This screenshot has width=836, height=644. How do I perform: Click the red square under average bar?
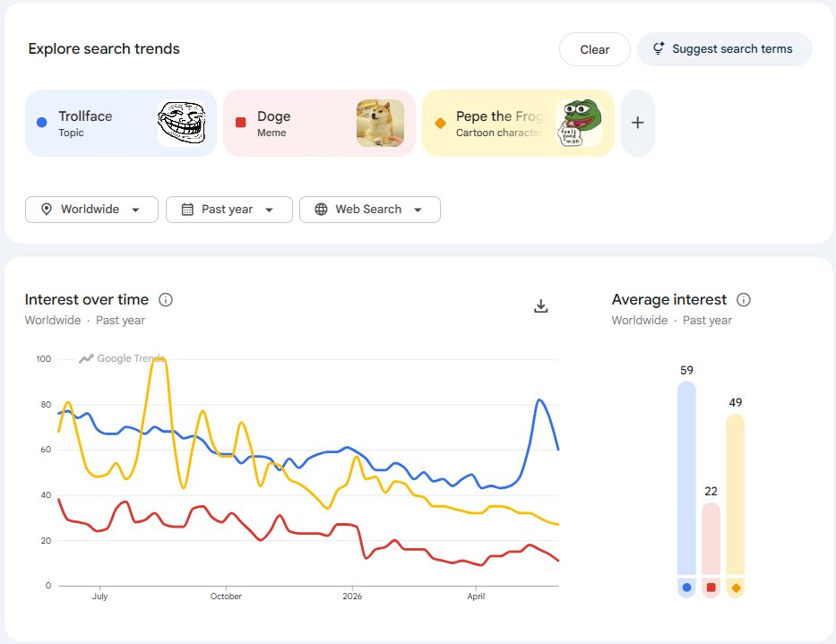(711, 588)
